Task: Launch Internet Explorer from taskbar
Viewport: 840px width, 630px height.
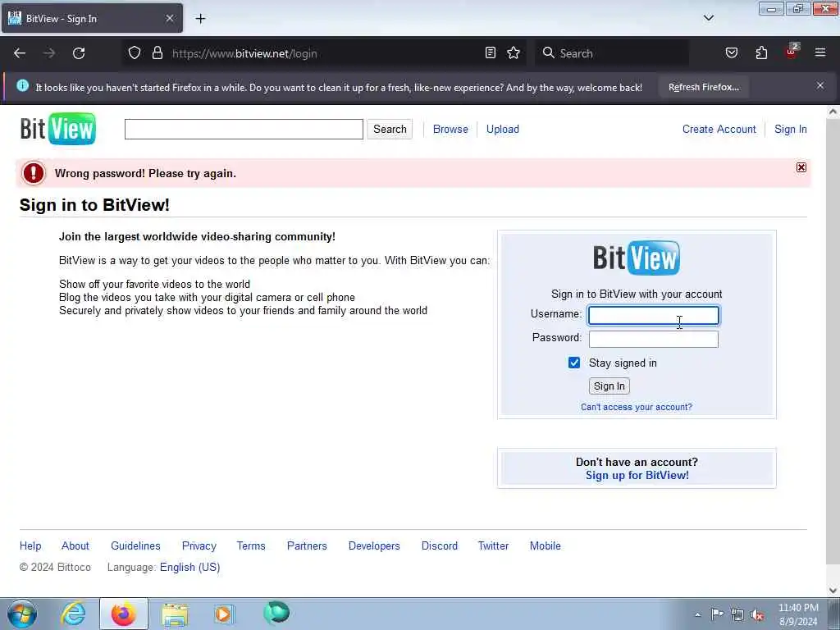Action: click(x=73, y=614)
